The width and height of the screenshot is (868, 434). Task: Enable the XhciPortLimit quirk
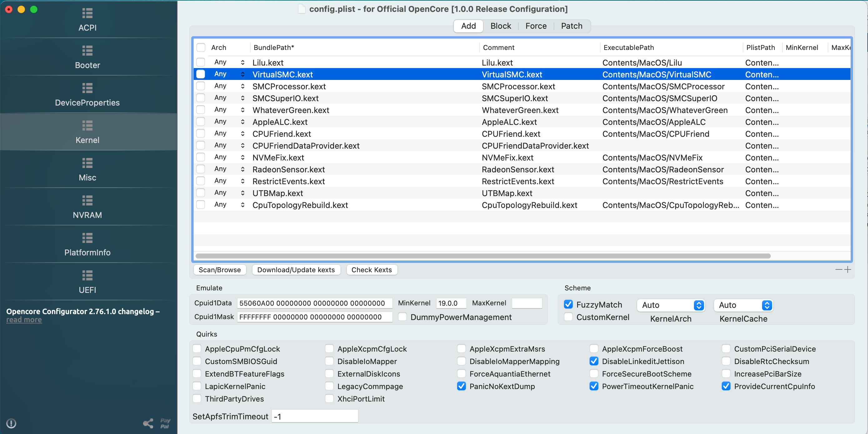[329, 399]
